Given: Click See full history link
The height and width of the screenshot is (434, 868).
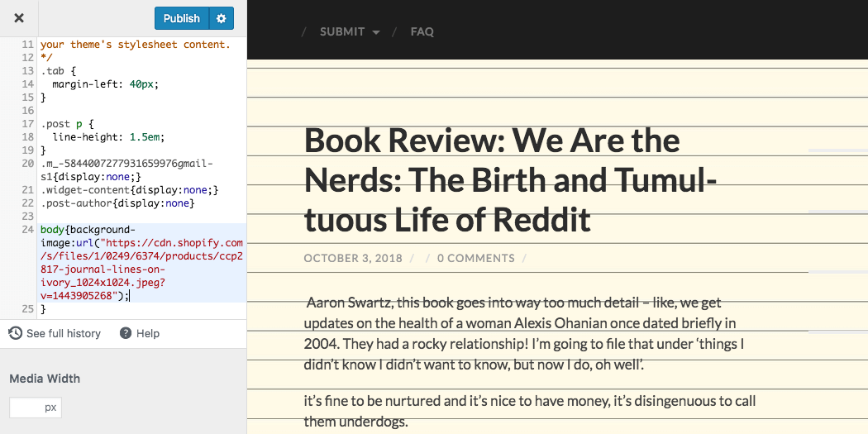Looking at the screenshot, I should (x=63, y=333).
